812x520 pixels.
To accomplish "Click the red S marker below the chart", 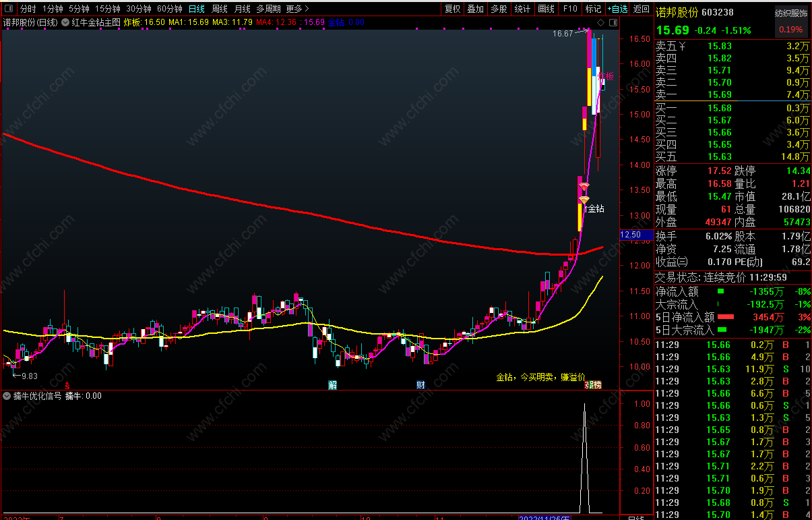I will click(x=67, y=385).
